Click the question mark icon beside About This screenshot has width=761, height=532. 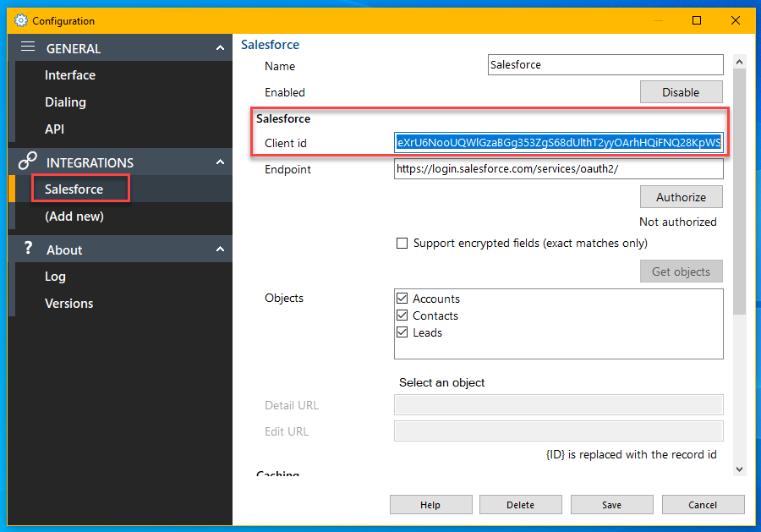(28, 249)
